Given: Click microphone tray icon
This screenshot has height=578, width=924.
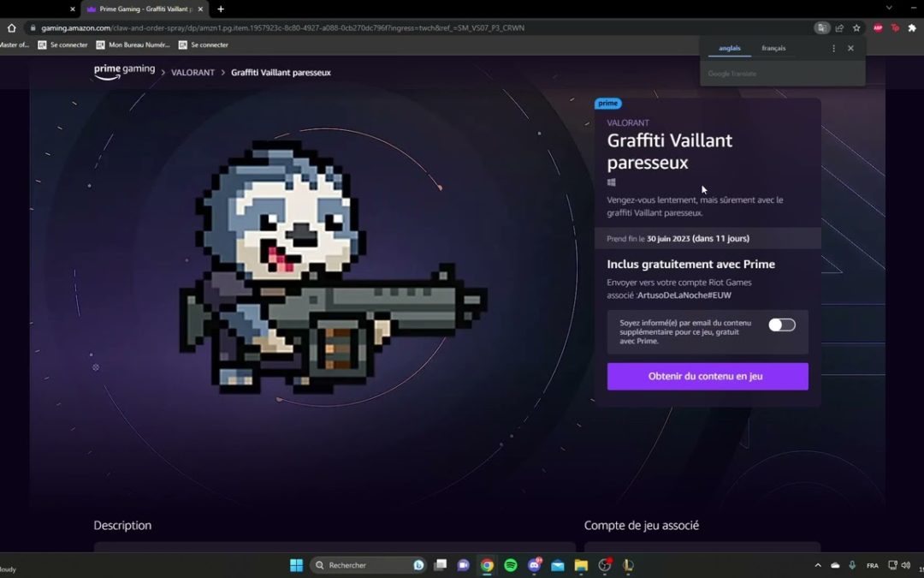Looking at the screenshot, I should (852, 565).
